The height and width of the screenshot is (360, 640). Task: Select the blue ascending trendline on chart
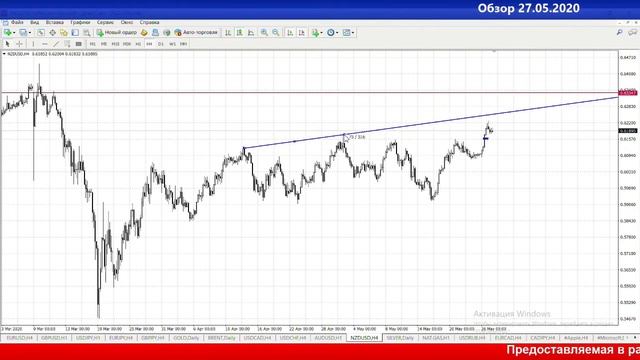click(431, 121)
